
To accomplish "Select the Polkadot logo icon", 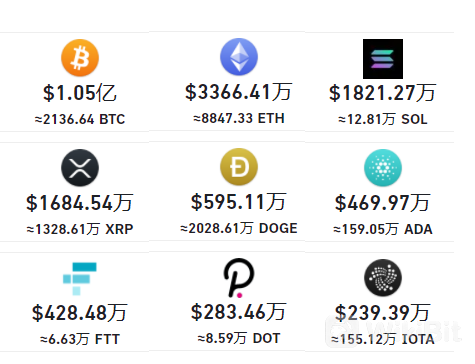I will click(239, 278).
